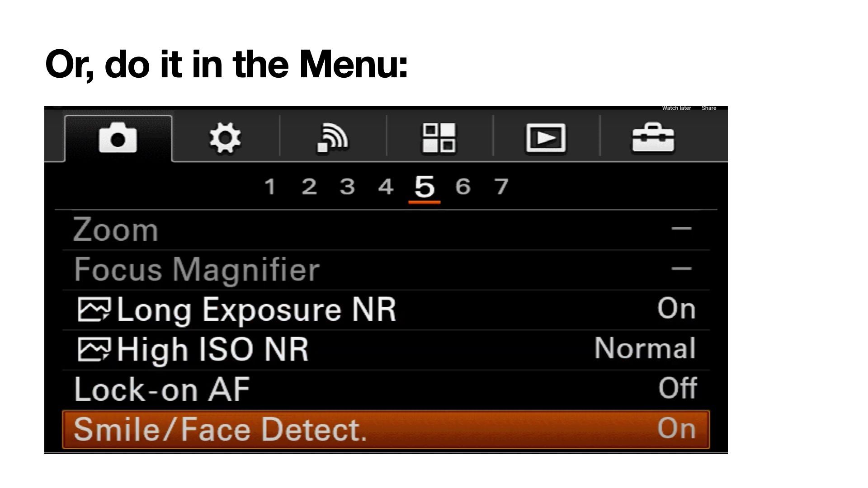Open the camera shooting settings tab
Screen dimensions: 868x488
118,138
